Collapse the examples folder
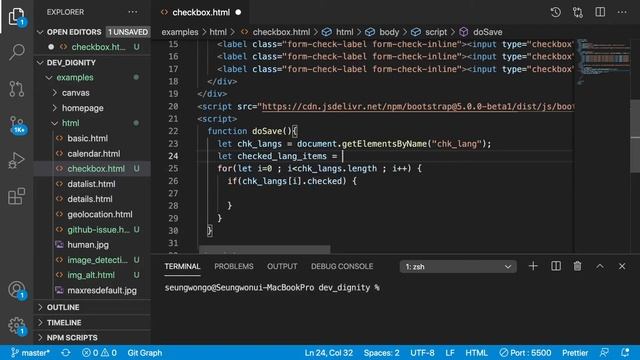Viewport: 640px width, 360px height. [x=75, y=78]
